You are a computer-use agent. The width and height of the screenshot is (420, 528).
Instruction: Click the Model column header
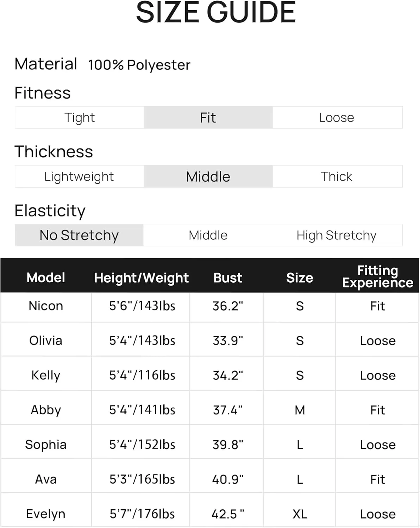[x=46, y=278]
